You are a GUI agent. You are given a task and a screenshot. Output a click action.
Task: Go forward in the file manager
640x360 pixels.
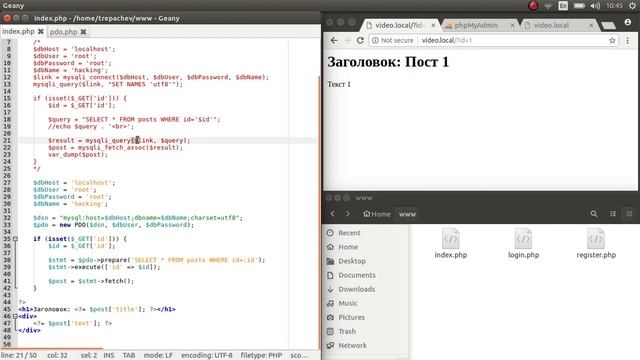(x=347, y=214)
